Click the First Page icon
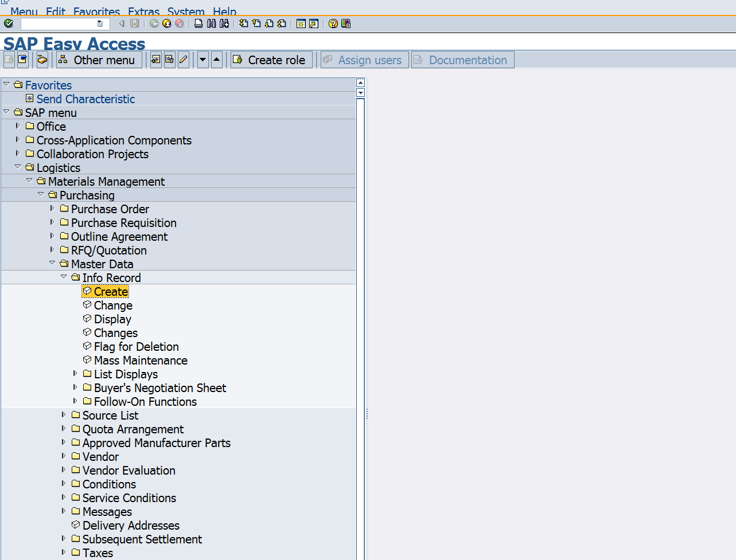 pyautogui.click(x=244, y=24)
